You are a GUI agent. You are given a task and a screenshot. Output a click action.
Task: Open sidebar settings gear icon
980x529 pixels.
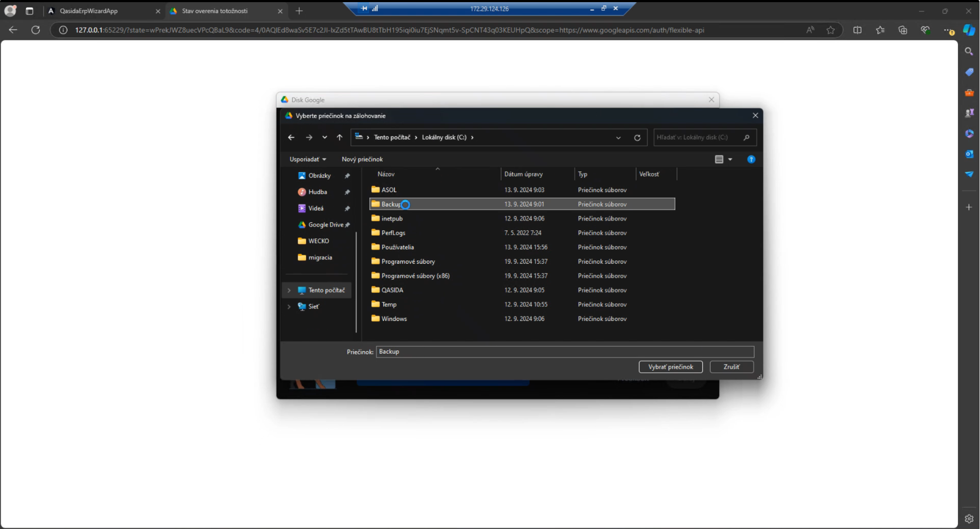[969, 519]
